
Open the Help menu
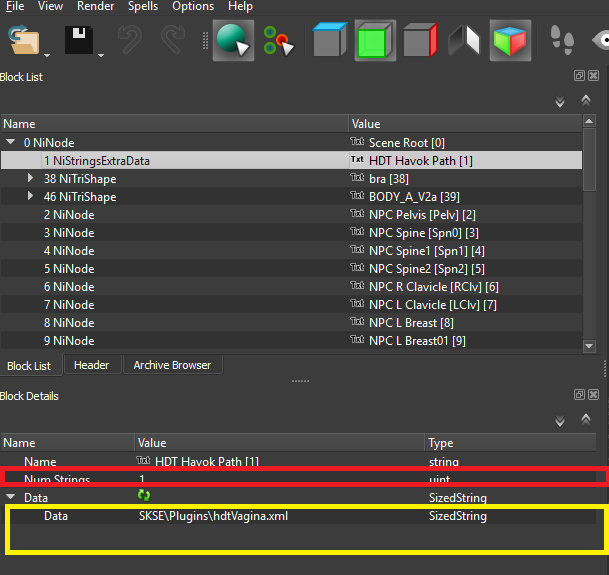(240, 6)
